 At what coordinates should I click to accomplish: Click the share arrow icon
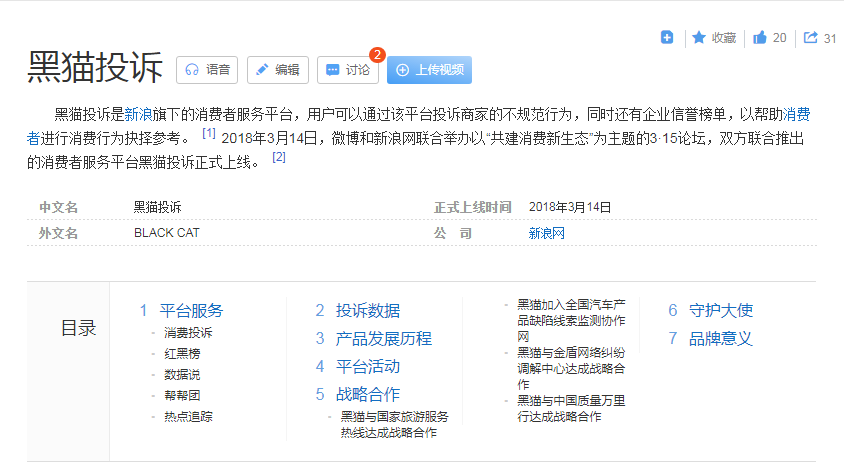[810, 37]
